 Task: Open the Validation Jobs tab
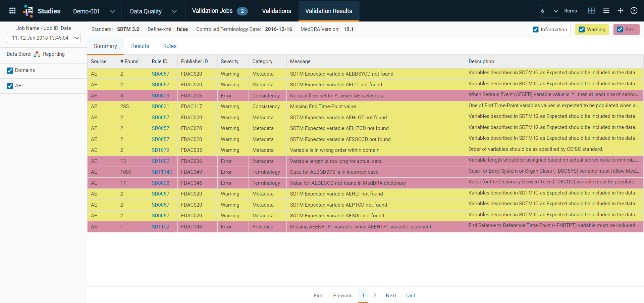220,11
